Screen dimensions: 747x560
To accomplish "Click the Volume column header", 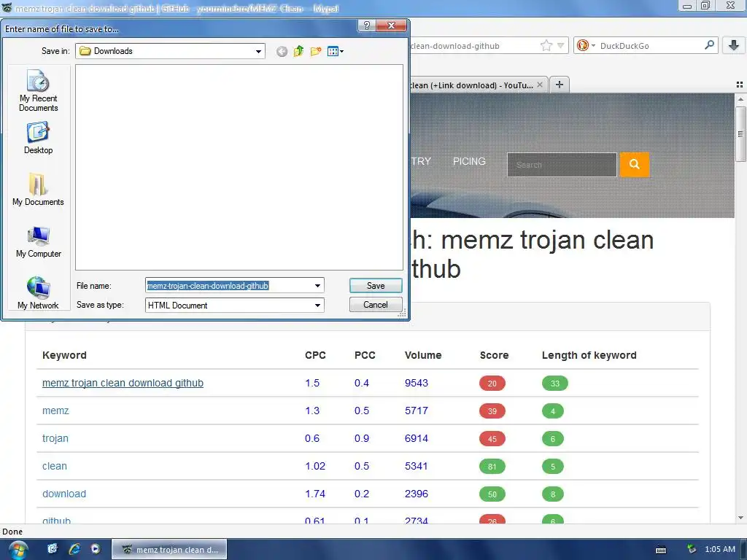I will pos(423,355).
